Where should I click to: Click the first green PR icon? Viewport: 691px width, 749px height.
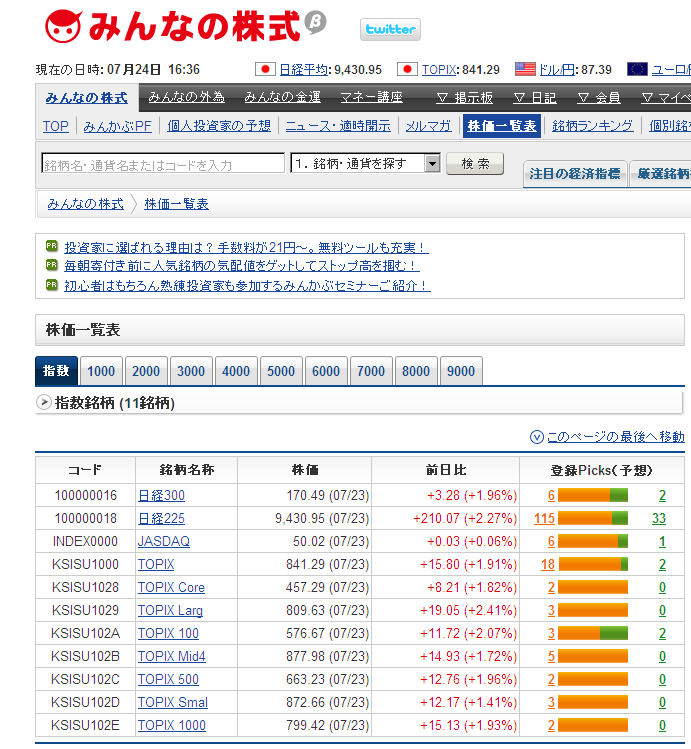tap(51, 246)
